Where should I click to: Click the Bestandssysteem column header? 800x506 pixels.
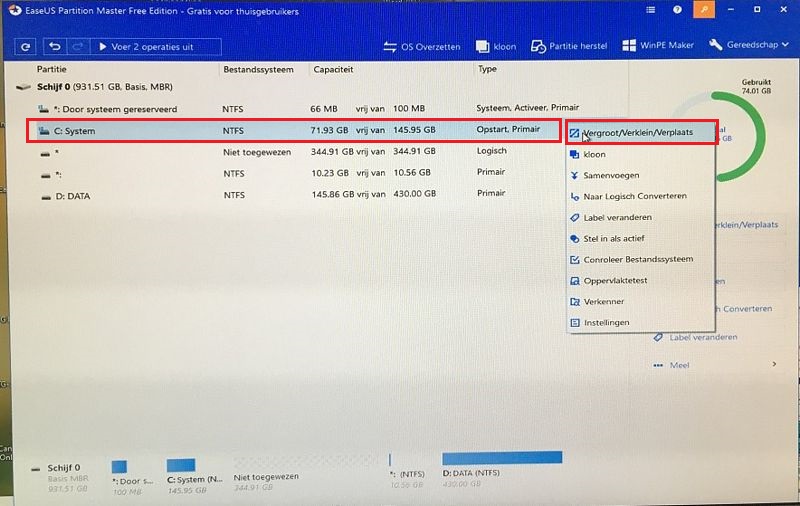tap(259, 69)
